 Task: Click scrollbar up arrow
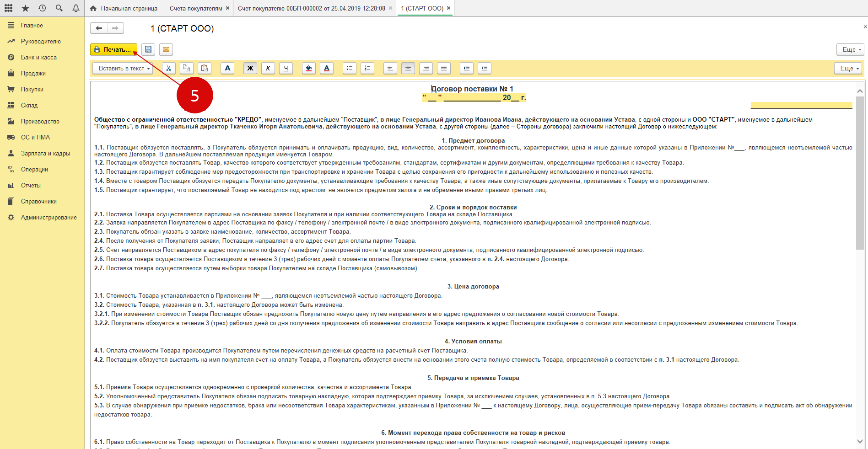[x=860, y=91]
